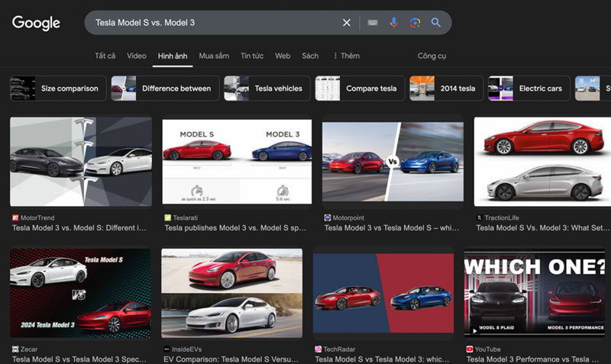Click the magnifying glass search button
611x364 pixels.
(436, 23)
